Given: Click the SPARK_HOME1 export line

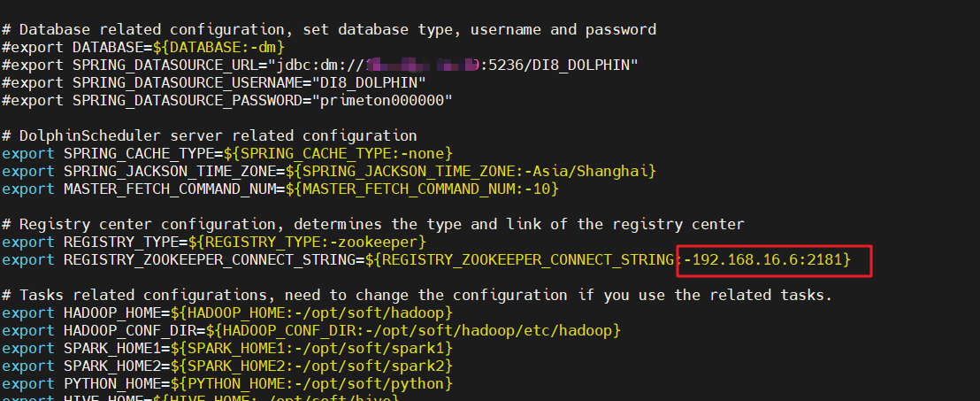Looking at the screenshot, I should (x=227, y=348).
